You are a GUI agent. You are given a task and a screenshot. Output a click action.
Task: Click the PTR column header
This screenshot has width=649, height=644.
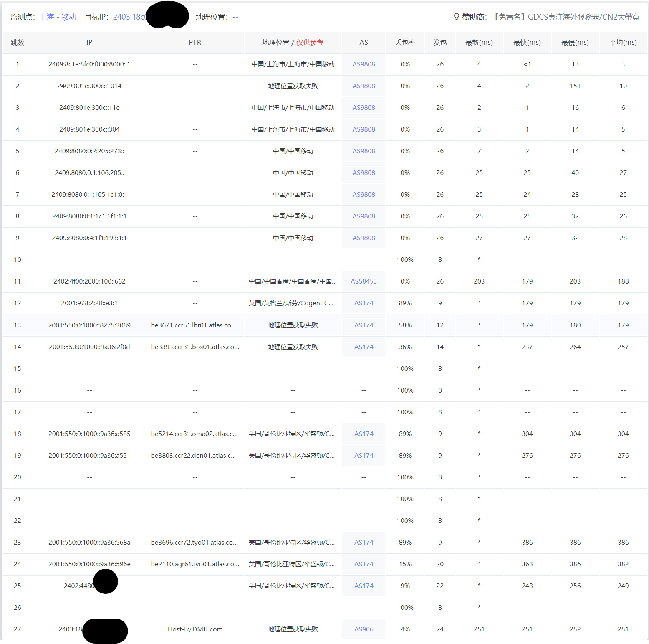pos(195,43)
